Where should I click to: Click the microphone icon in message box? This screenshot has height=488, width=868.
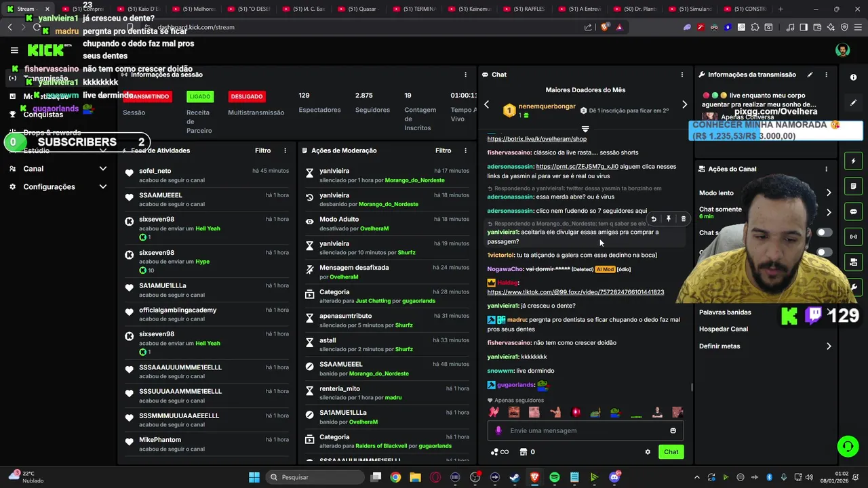click(x=498, y=430)
